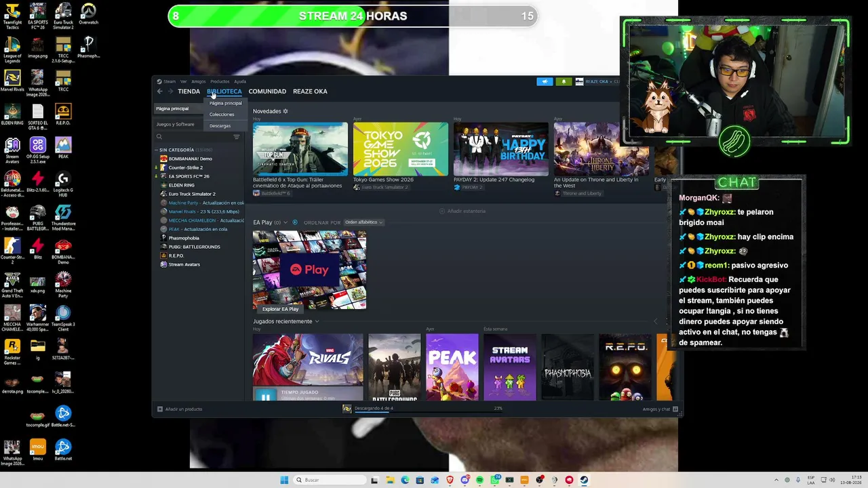This screenshot has width=868, height=488.
Task: Open the Ayuda menu
Action: (240, 81)
